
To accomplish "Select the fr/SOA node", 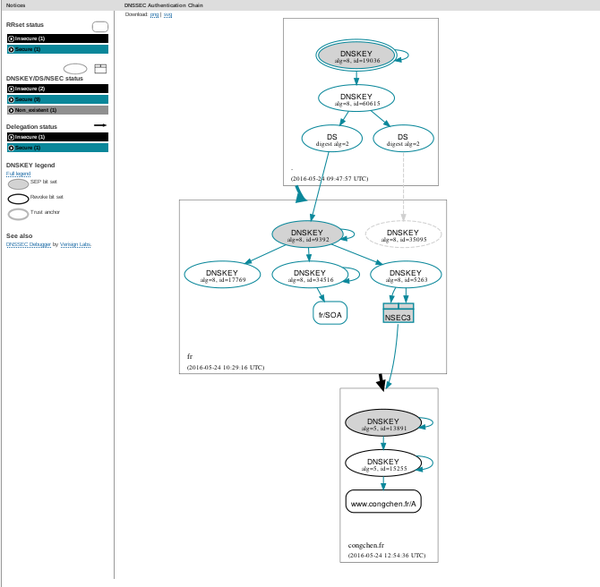I will coord(330,314).
